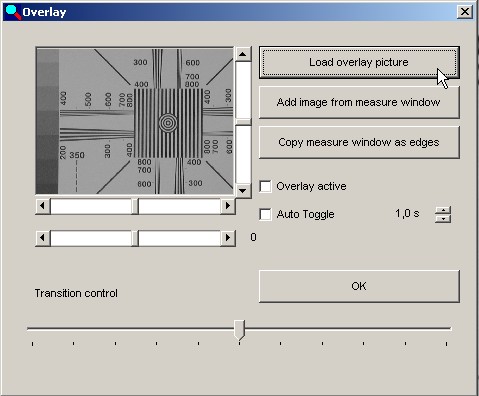
Task: Click left arrow of preview horizontal scrollbar
Action: tap(43, 206)
